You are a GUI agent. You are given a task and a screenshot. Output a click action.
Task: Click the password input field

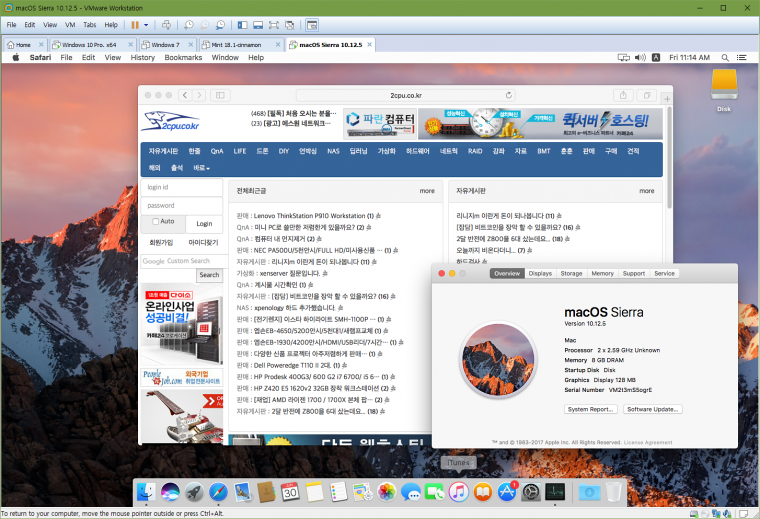(182, 205)
